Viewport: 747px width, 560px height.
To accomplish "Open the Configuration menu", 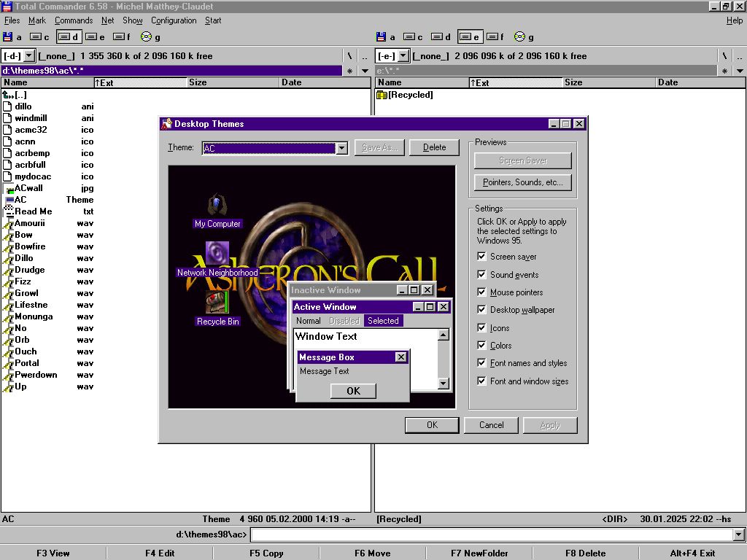I will pyautogui.click(x=174, y=20).
